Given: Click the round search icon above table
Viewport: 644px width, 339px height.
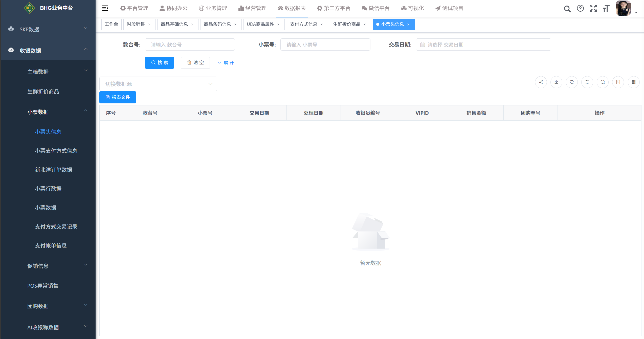Looking at the screenshot, I should click(603, 82).
